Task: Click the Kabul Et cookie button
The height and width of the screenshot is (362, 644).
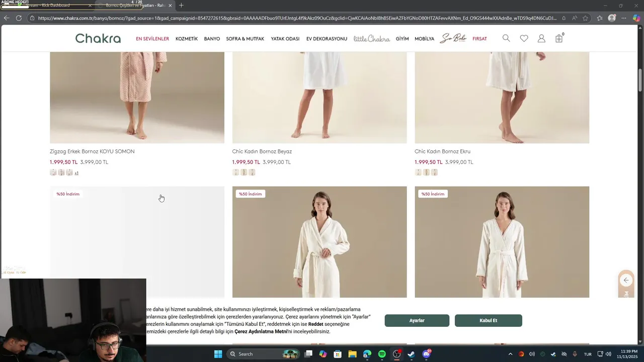Action: pos(489,321)
